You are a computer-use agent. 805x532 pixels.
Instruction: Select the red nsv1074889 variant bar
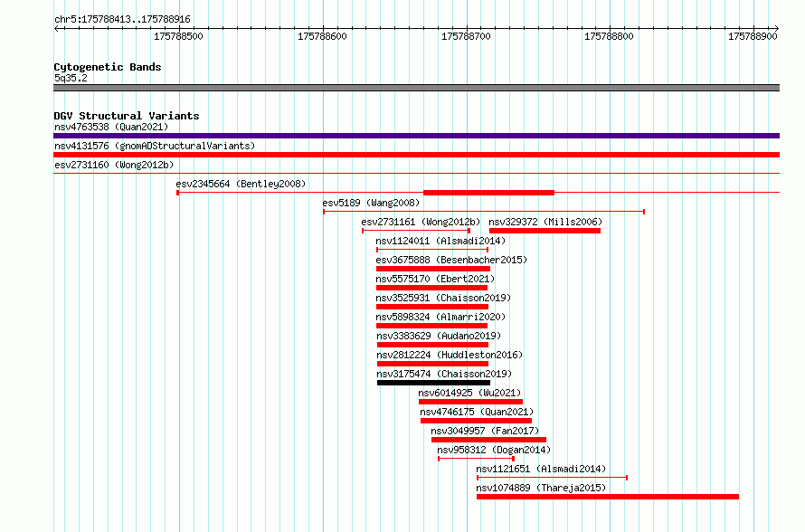point(608,497)
